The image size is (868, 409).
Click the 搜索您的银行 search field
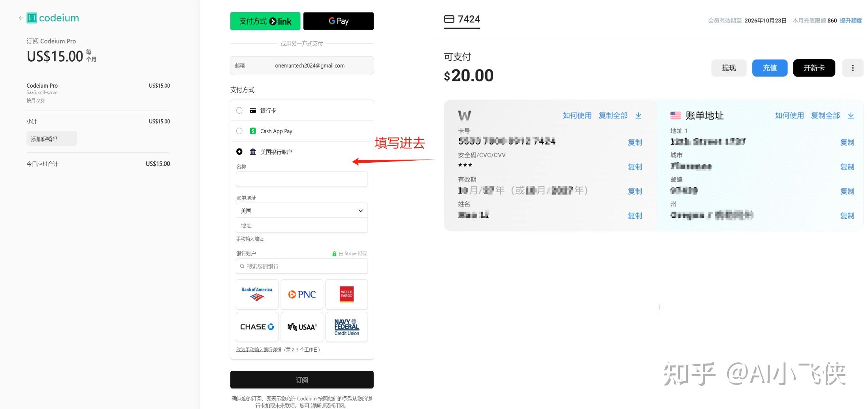(301, 266)
